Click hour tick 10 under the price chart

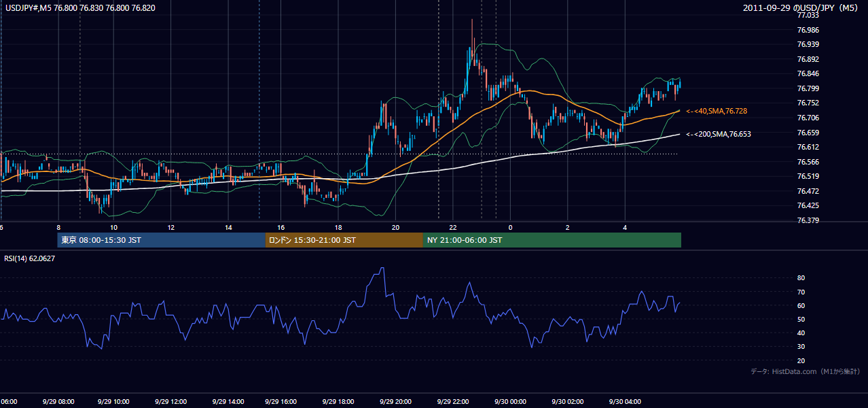(x=113, y=227)
